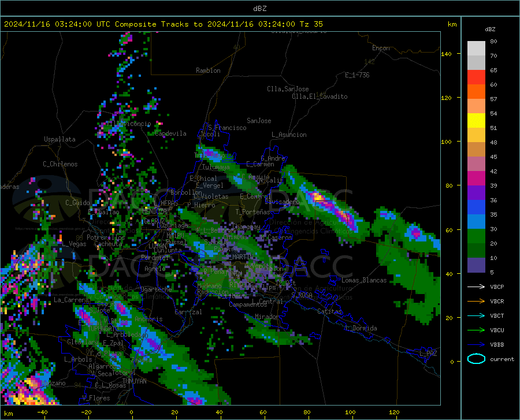Click the Clla.SanJose map label
The image size is (520, 420).
point(288,89)
